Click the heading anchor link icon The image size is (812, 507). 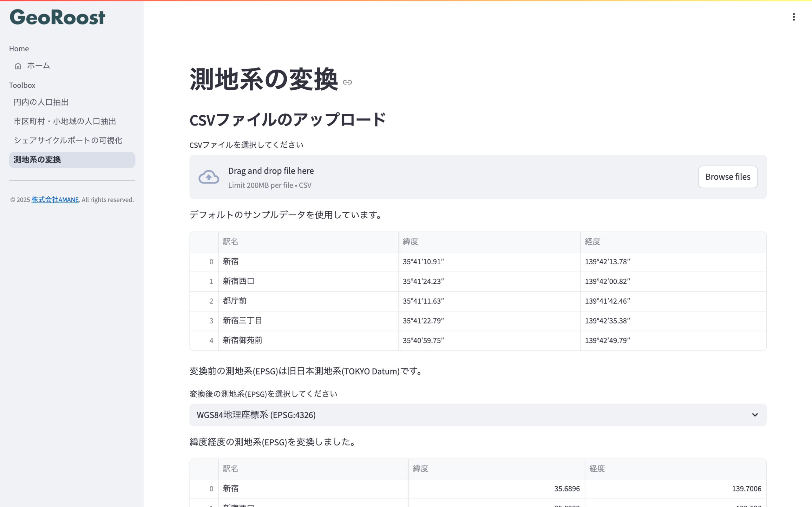pos(347,82)
